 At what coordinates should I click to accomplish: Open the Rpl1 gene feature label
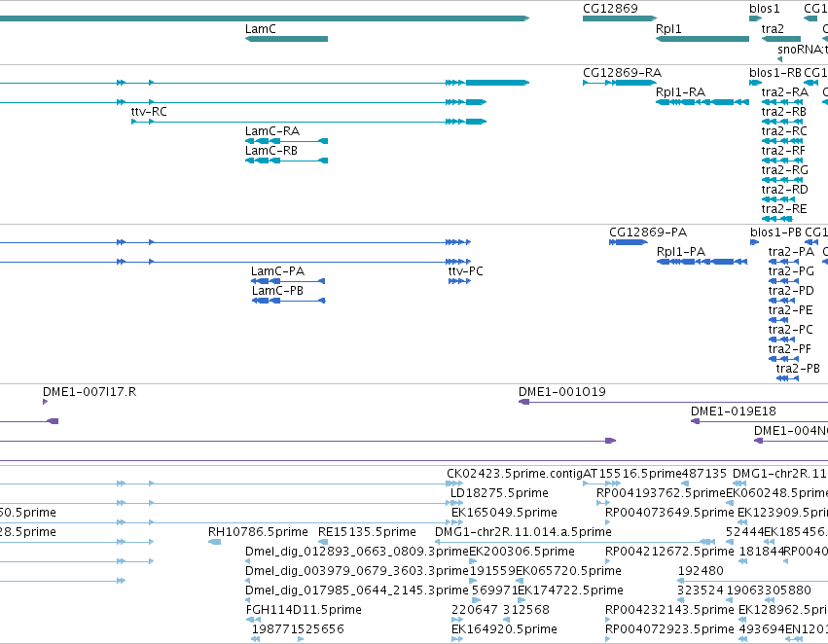[668, 29]
